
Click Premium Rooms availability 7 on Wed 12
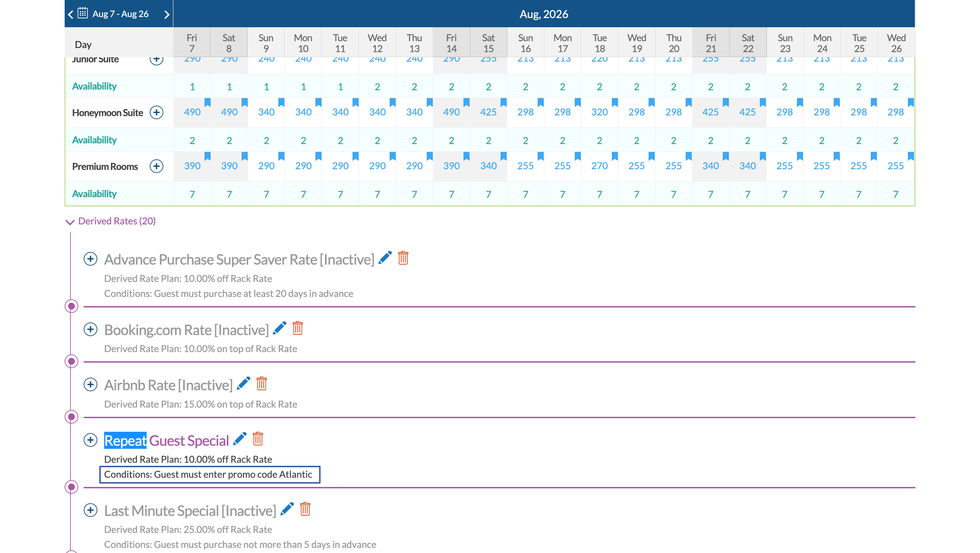[377, 194]
